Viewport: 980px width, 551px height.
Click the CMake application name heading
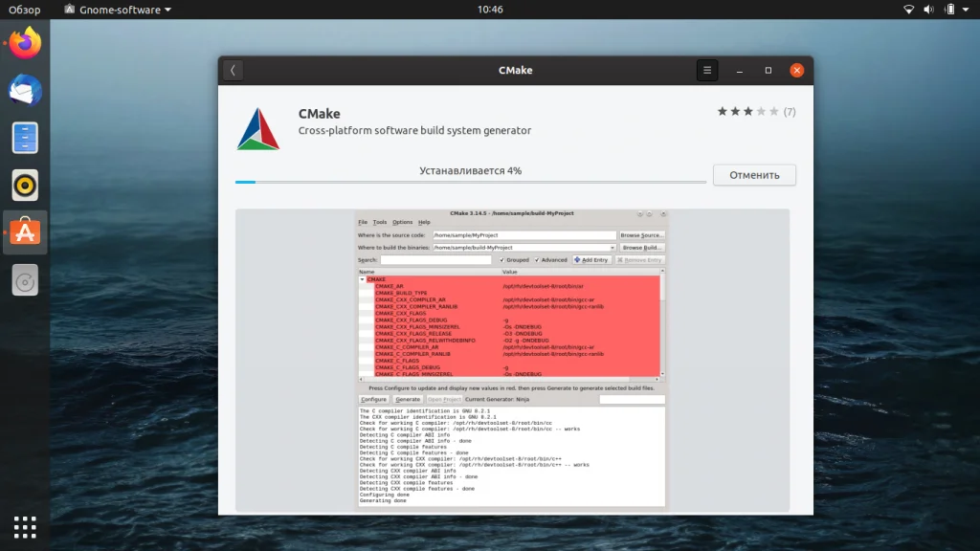click(x=320, y=114)
